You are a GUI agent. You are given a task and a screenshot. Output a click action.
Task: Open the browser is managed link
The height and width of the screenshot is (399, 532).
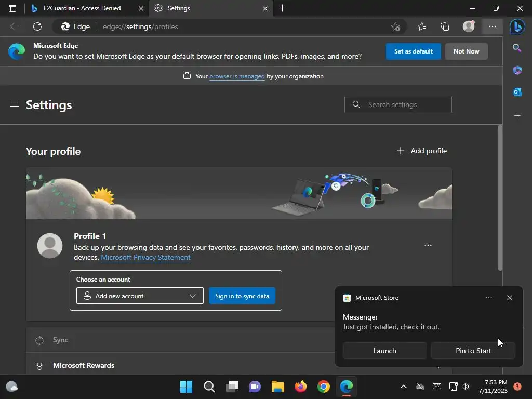pyautogui.click(x=237, y=76)
